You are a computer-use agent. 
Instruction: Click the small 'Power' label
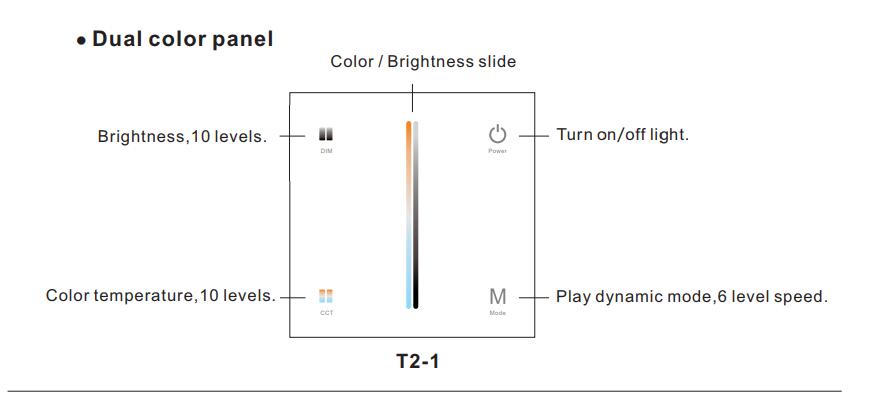498,151
